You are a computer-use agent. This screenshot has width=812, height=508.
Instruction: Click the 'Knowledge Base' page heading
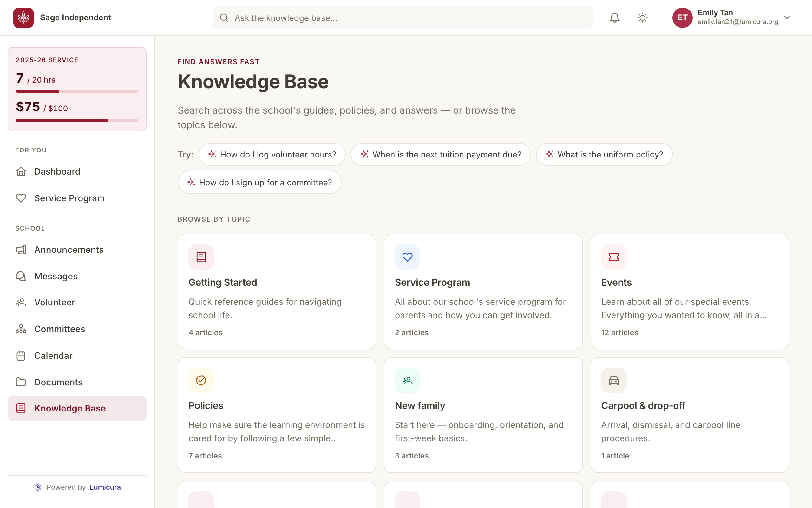[x=253, y=82]
